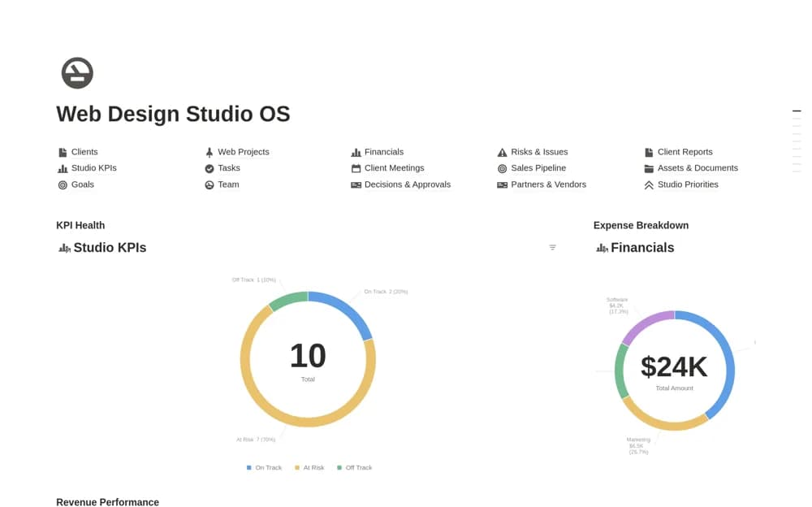Open the Assets & Documents link
812x507 pixels.
click(698, 168)
